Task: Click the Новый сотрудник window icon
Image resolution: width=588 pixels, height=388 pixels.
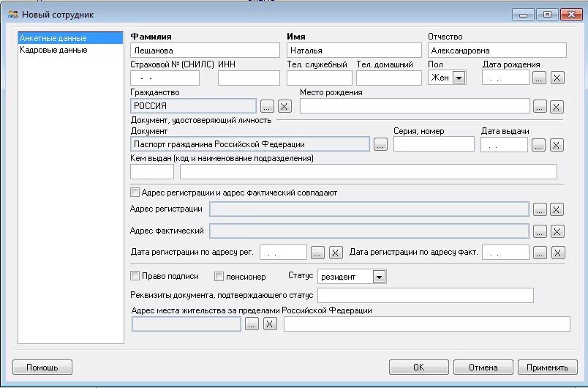Action: [12, 15]
